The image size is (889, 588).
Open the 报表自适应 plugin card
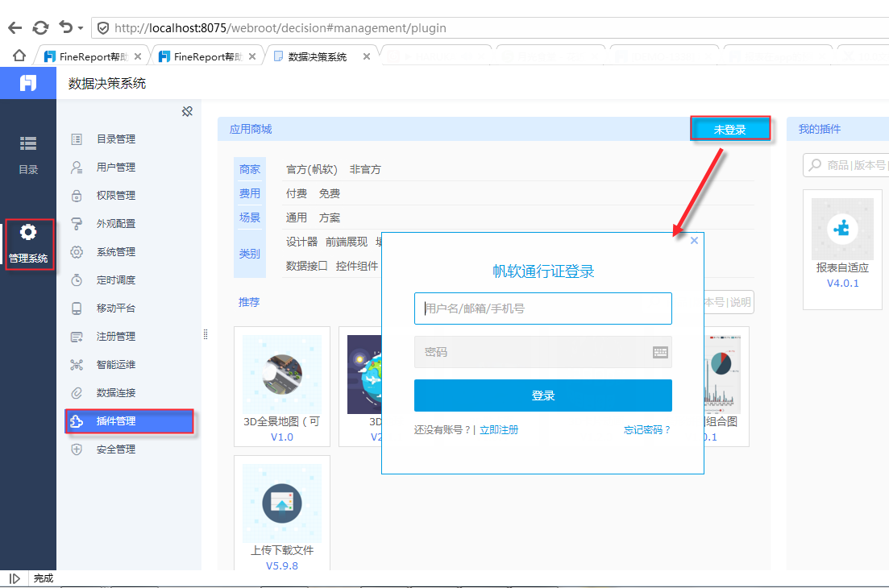click(842, 250)
